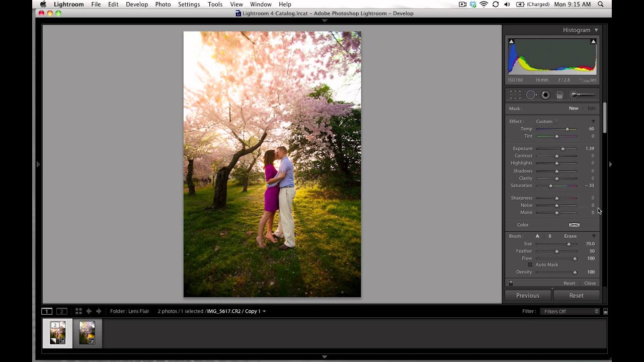644x362 pixels.
Task: Go back with filmstrip left arrow
Action: (89, 311)
